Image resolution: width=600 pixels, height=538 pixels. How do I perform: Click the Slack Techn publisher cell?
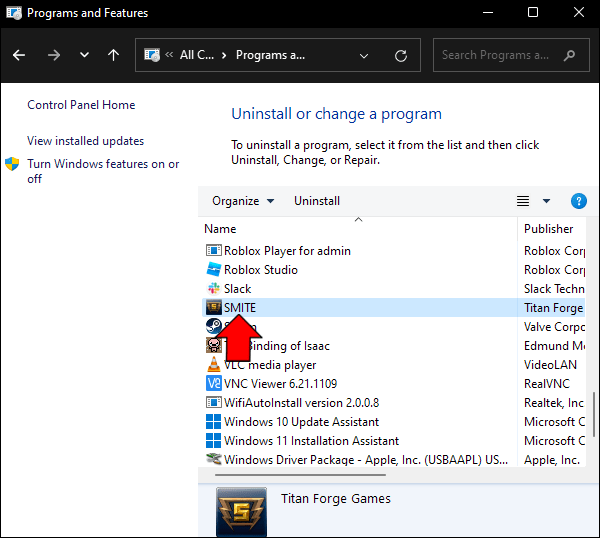[x=554, y=289]
